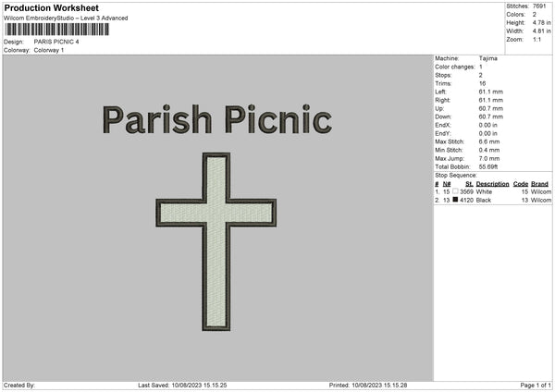Click the Black description in stop row 2

(x=484, y=201)
